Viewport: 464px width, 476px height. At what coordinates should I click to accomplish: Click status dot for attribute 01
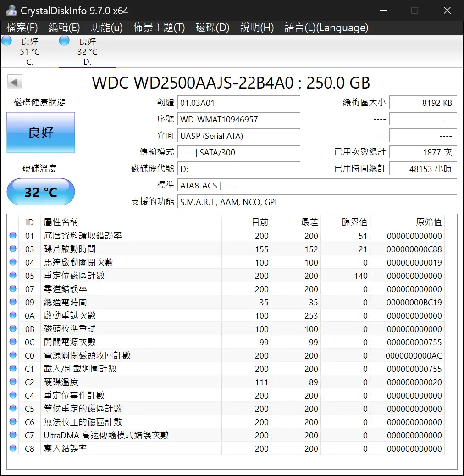point(13,235)
